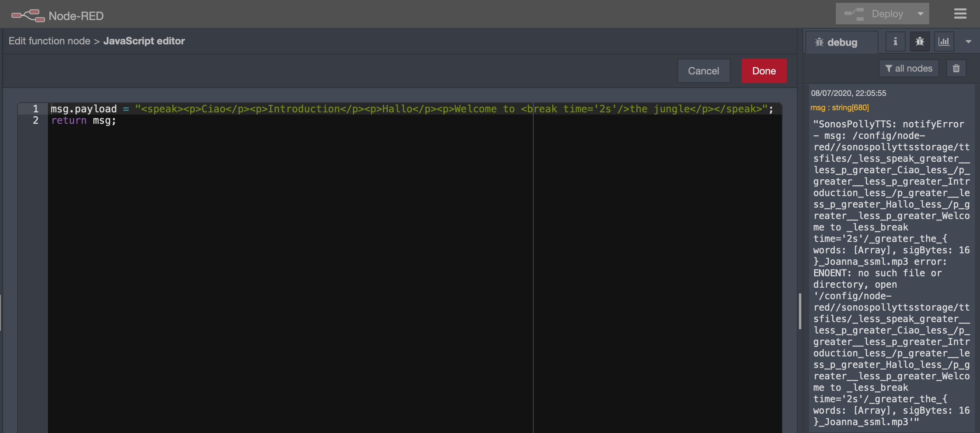Toggle debug filter to all nodes
Screen dimensions: 980x433
(909, 68)
